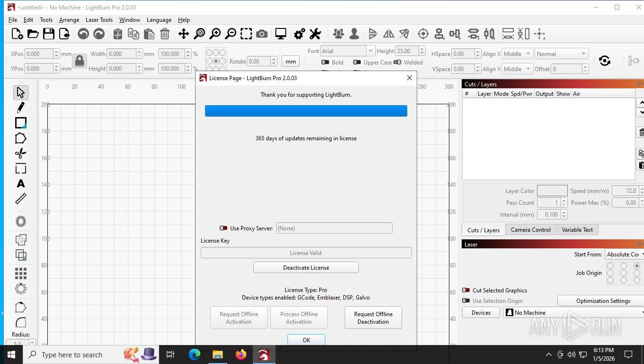The height and width of the screenshot is (364, 644).
Task: Open the Font Arial dropdown
Action: (348, 51)
